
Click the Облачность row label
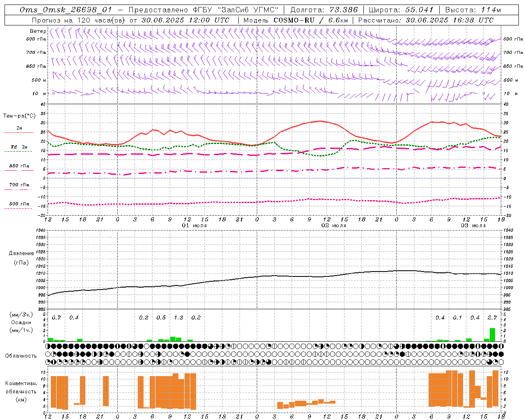click(x=21, y=356)
